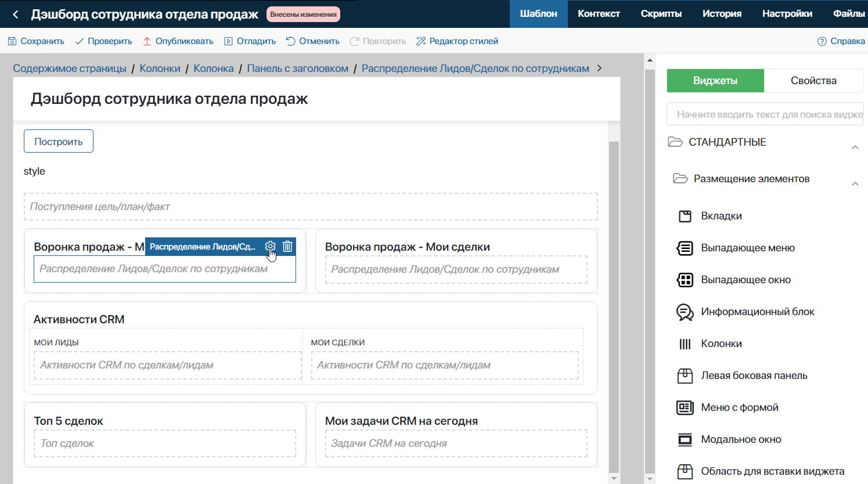
Task: Click canvas vertical scrollbar thumb
Action: [614, 306]
